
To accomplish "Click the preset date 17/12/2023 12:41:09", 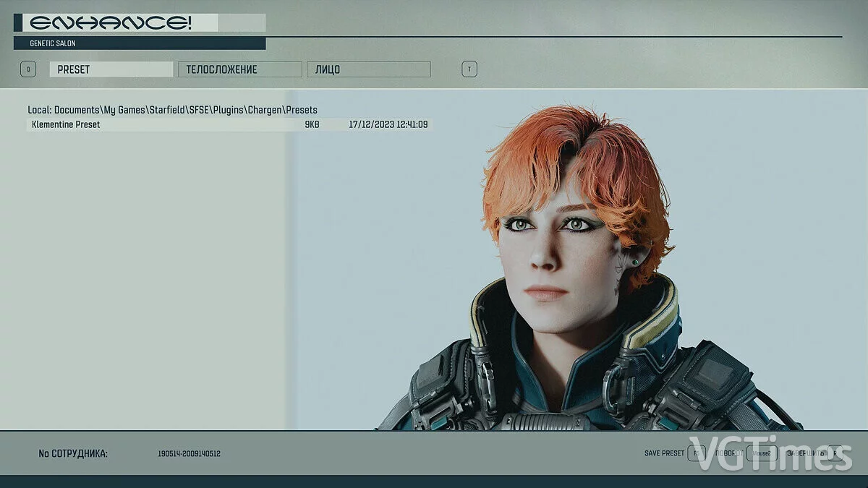I will coord(388,124).
